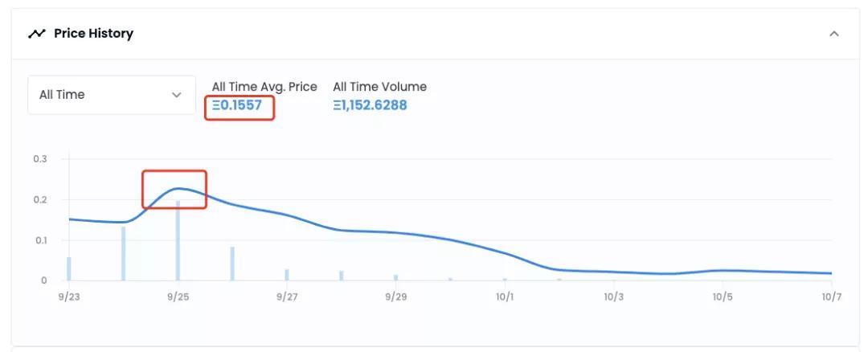Click the price line peak near 9/25
The height and width of the screenshot is (352, 868).
click(179, 188)
